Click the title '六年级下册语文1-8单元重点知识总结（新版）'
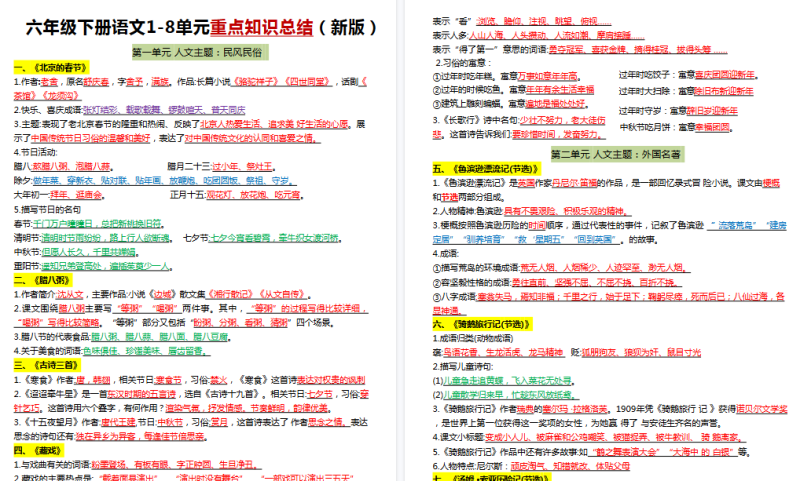 coord(202,28)
